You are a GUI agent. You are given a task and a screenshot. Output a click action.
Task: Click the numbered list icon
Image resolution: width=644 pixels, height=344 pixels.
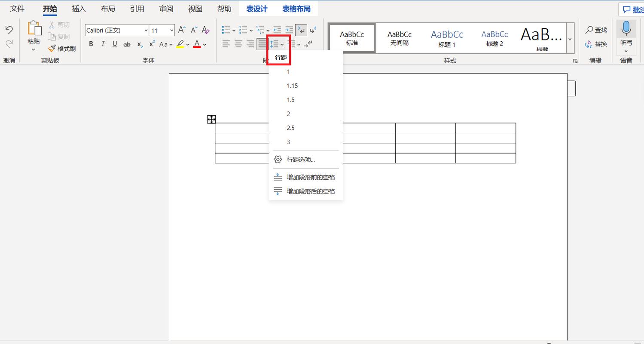click(x=243, y=30)
